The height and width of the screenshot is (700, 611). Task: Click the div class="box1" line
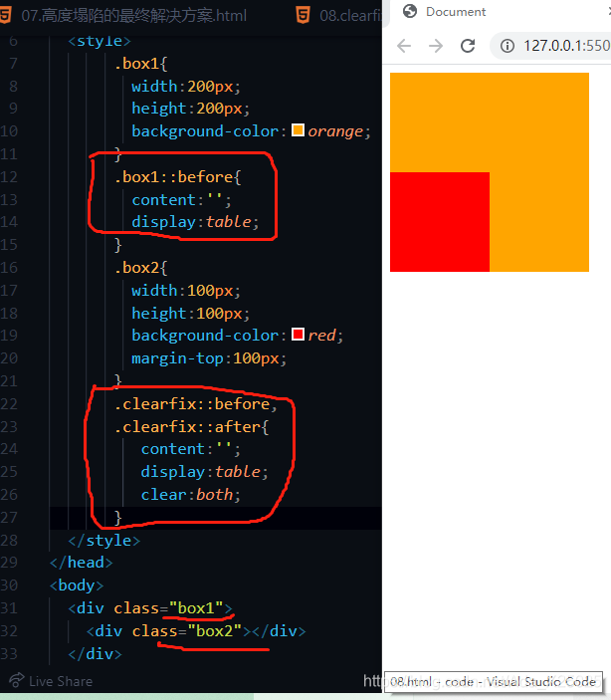150,608
